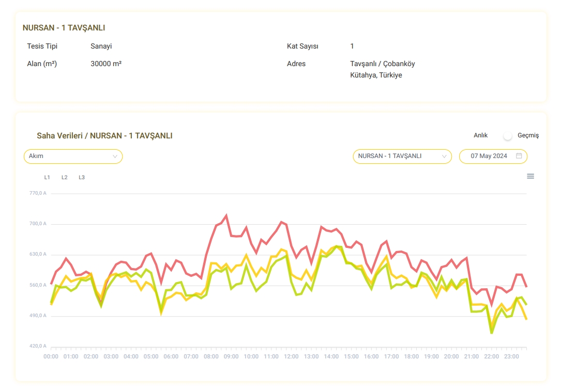The image size is (562, 392).
Task: Open the chart hamburger menu icon
Action: point(530,176)
